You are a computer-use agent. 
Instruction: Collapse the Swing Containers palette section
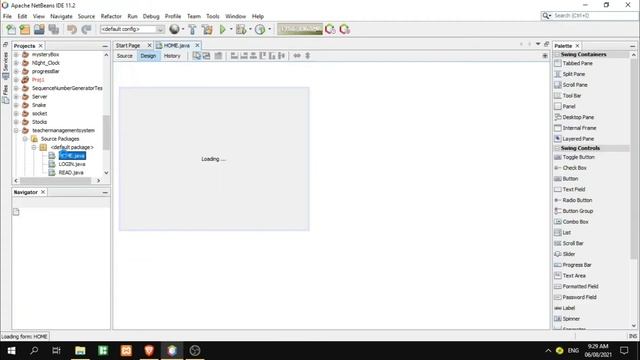coord(557,54)
